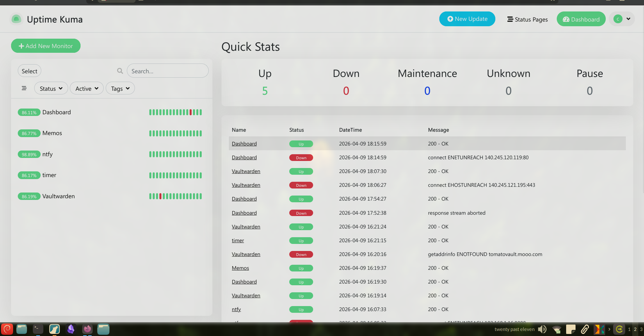Open the Status filter dropdown
This screenshot has height=336, width=644.
tap(51, 88)
